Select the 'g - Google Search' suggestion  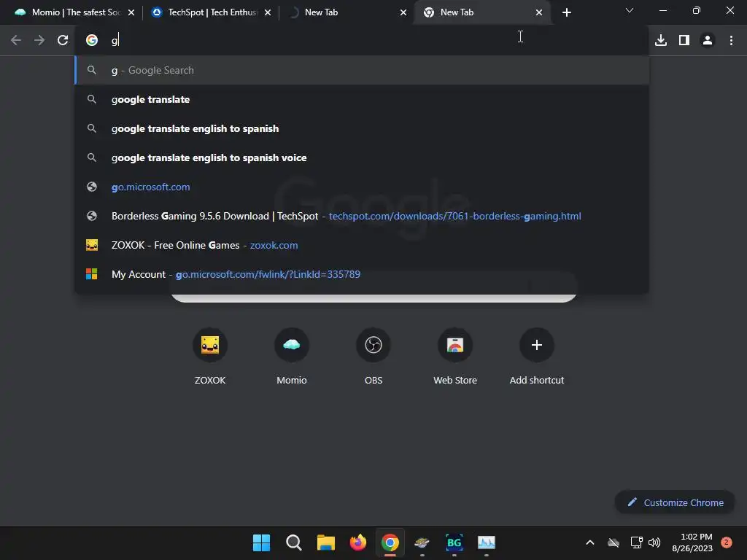362,71
